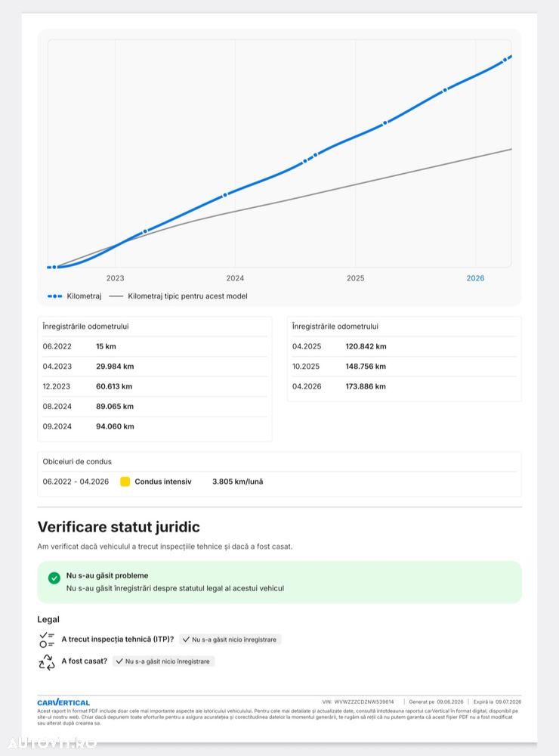Click the 3.805 km/lună driving habit value
The image size is (559, 756).
click(x=237, y=482)
